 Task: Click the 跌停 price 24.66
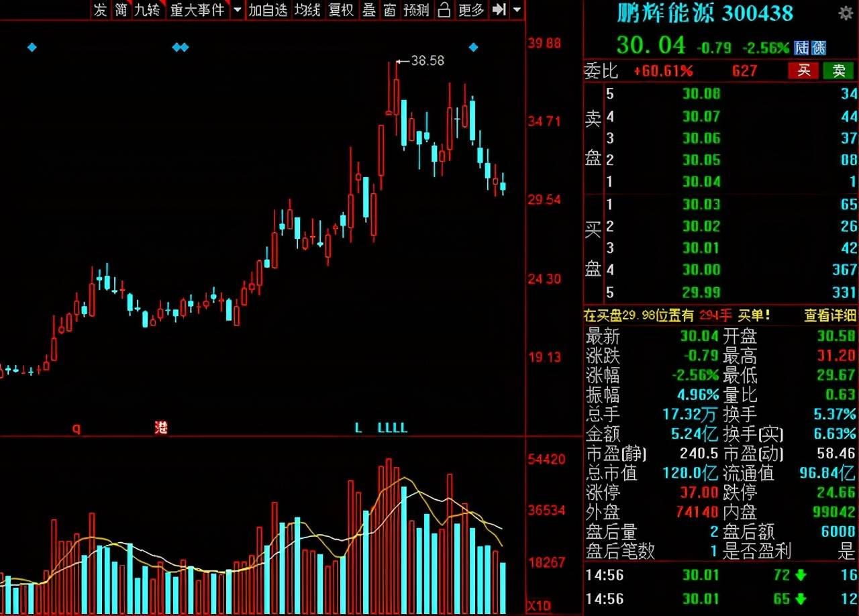[x=836, y=493]
